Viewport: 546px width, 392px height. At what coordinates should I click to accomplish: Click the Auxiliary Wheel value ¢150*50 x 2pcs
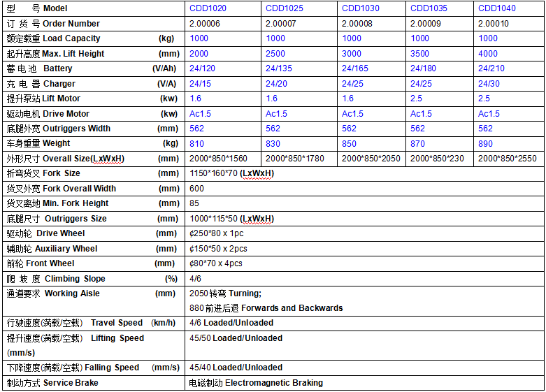tap(218, 249)
